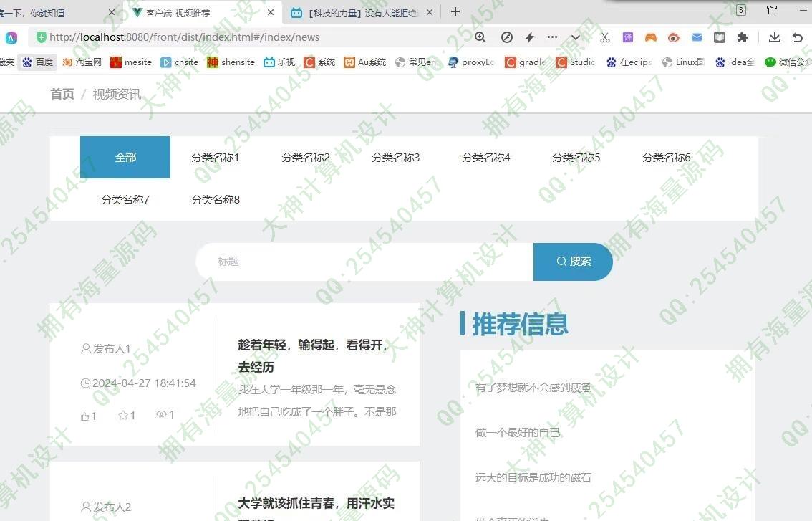This screenshot has width=812, height=521.
Task: Open the mesite bookmark
Action: [x=131, y=62]
